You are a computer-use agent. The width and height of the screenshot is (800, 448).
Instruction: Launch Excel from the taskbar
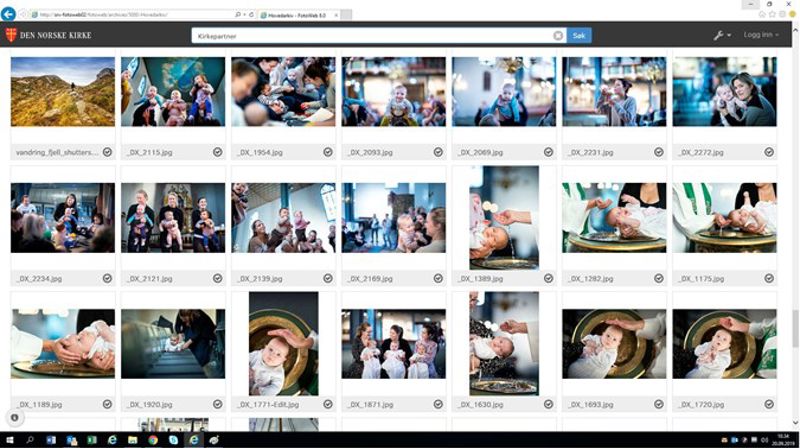pos(91,440)
